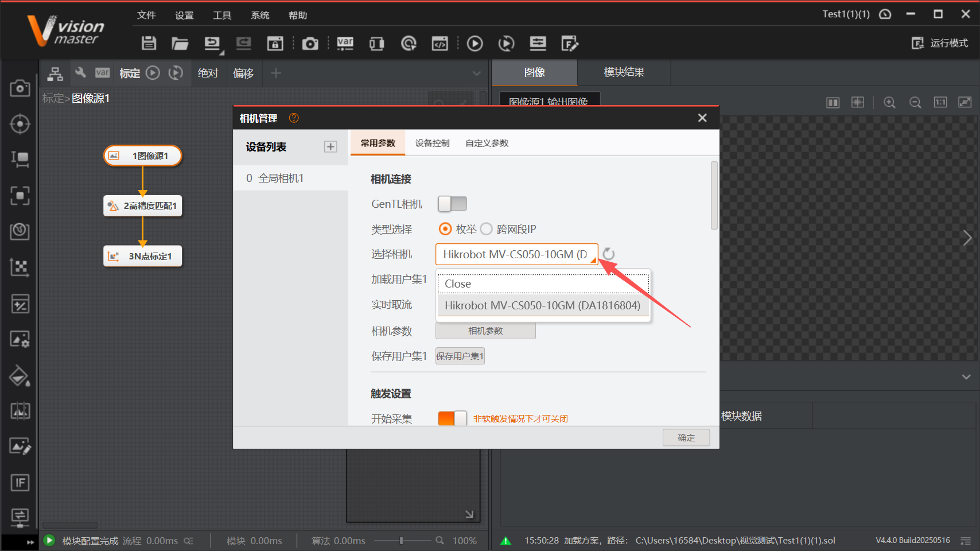Screen dimensions: 980x551
Task: Click the zoom in image icon
Action: [889, 102]
